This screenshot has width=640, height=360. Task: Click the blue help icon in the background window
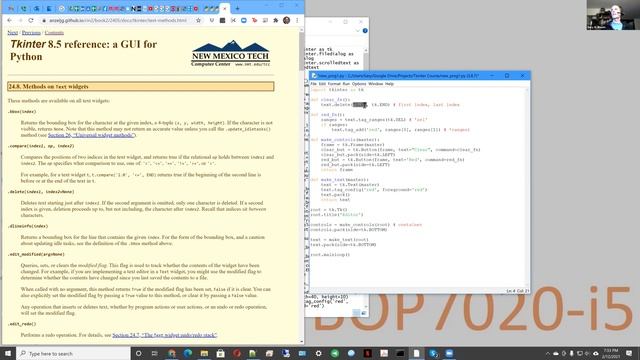365,31
